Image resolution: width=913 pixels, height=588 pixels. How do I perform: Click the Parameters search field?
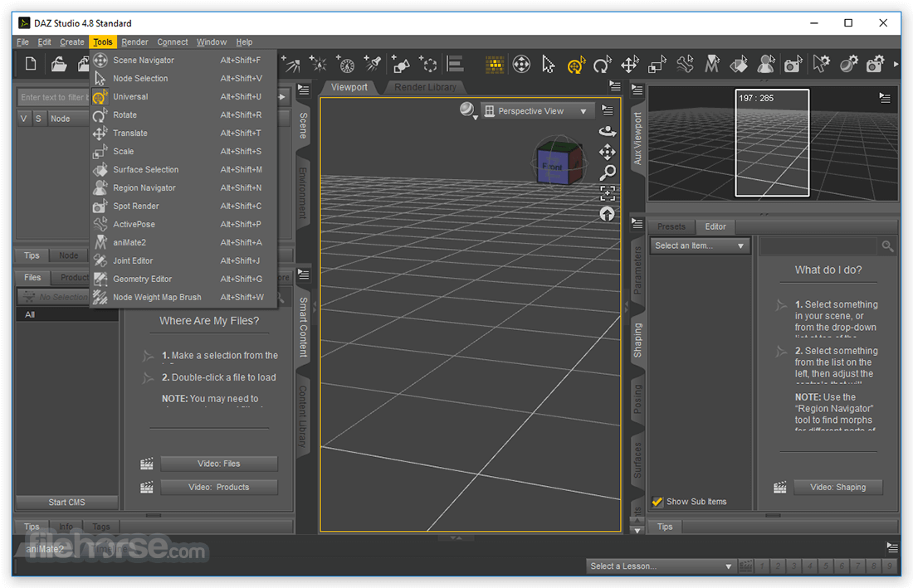pyautogui.click(x=818, y=246)
